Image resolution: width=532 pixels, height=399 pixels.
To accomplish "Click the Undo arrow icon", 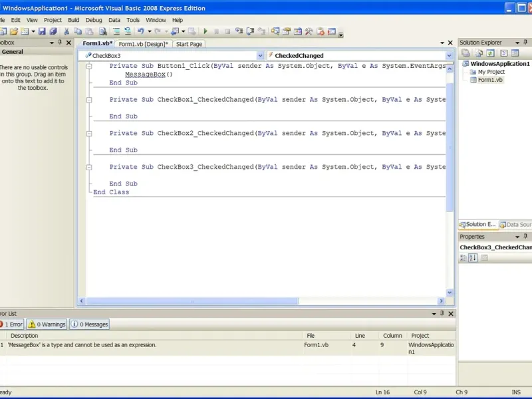I will coord(140,31).
